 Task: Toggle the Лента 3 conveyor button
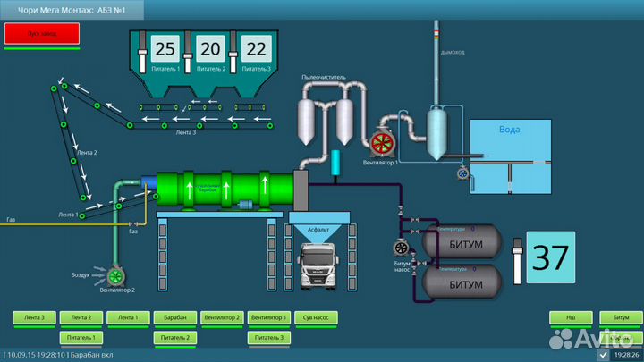point(34,317)
